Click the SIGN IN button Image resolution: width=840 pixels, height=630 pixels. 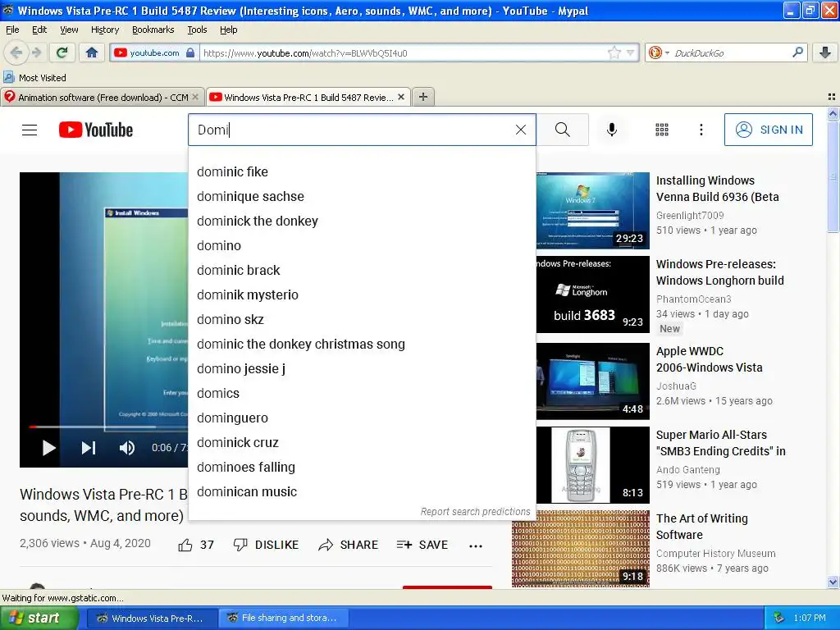click(768, 130)
